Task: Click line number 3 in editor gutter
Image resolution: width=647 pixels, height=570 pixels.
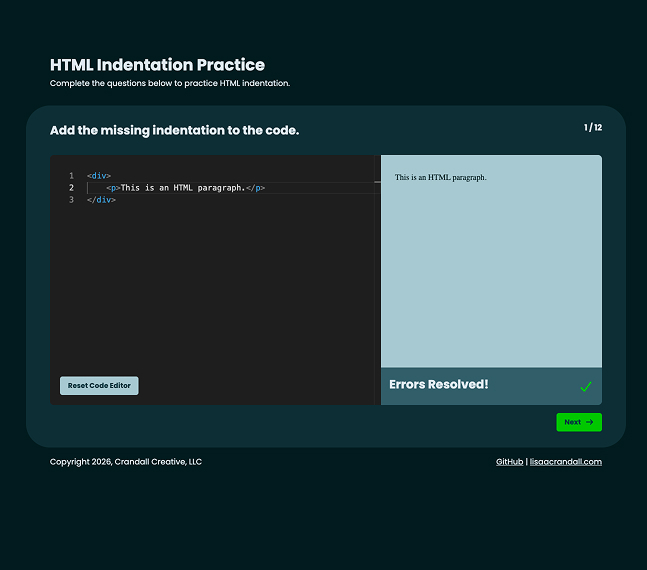Action: tap(71, 200)
